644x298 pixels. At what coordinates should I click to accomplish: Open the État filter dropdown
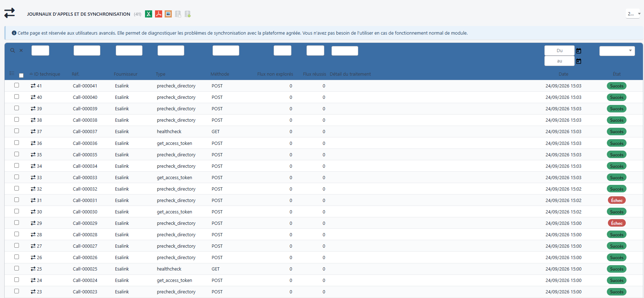617,51
